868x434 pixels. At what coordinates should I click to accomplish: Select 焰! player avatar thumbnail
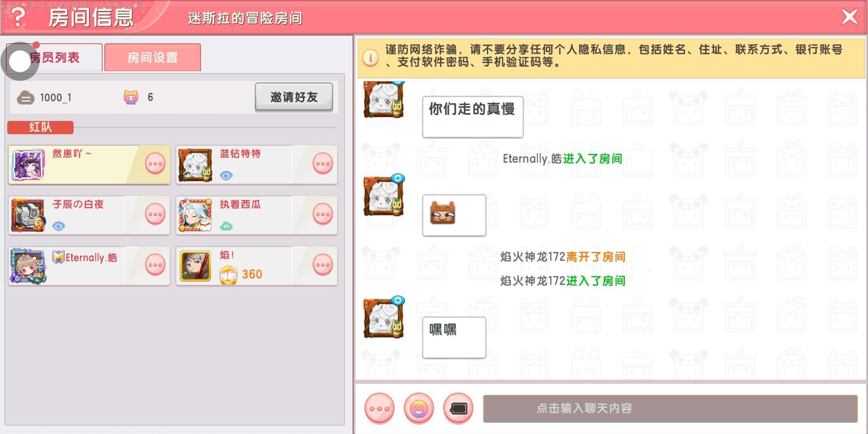pyautogui.click(x=195, y=266)
